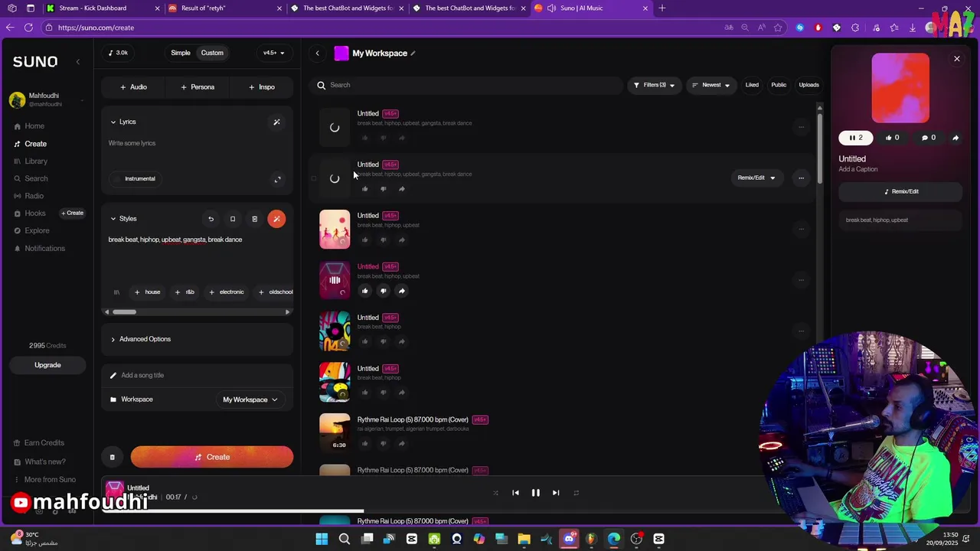Toggle shuffle in the player bar

point(495,494)
